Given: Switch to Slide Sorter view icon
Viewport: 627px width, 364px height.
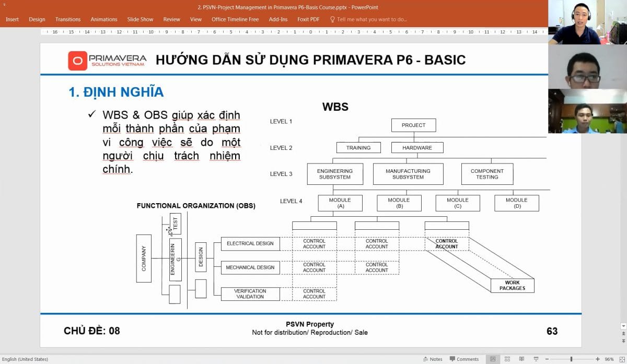Looking at the screenshot, I should 507,359.
